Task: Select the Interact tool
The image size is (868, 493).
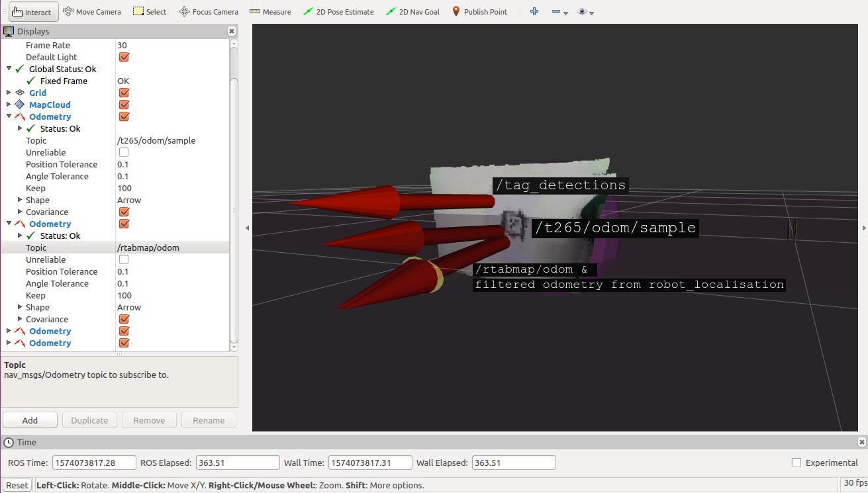Action: tap(32, 12)
